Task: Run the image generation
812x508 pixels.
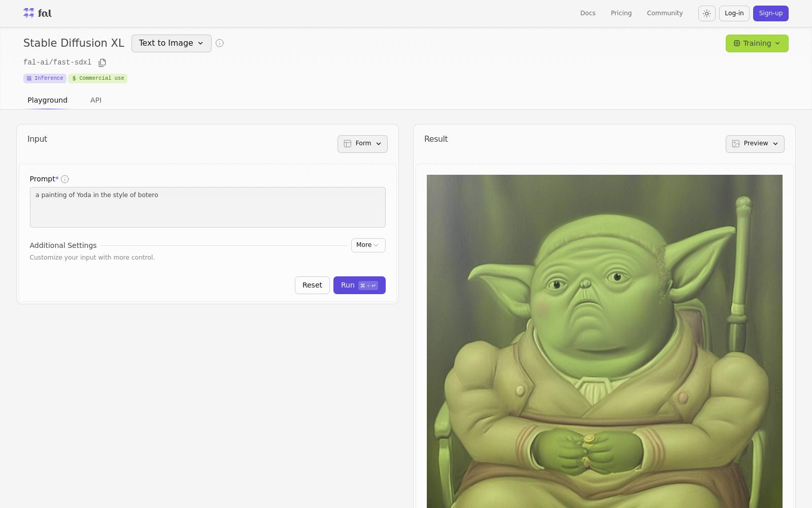Action: point(359,285)
